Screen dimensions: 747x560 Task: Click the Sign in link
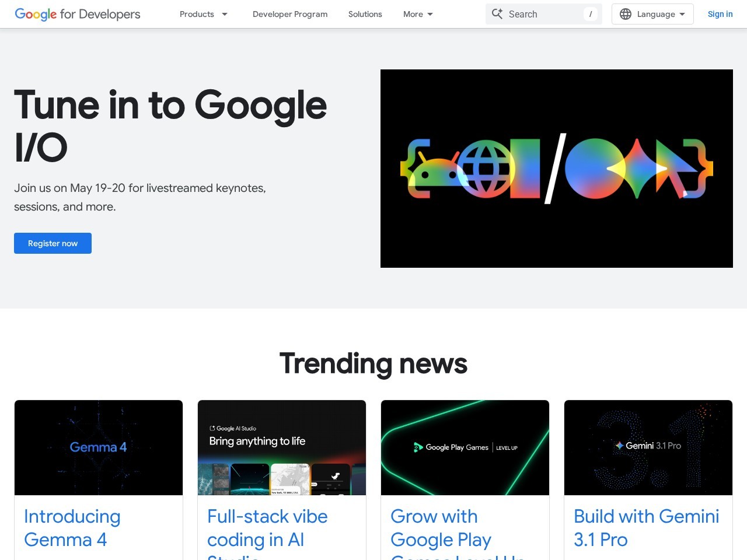tap(720, 14)
